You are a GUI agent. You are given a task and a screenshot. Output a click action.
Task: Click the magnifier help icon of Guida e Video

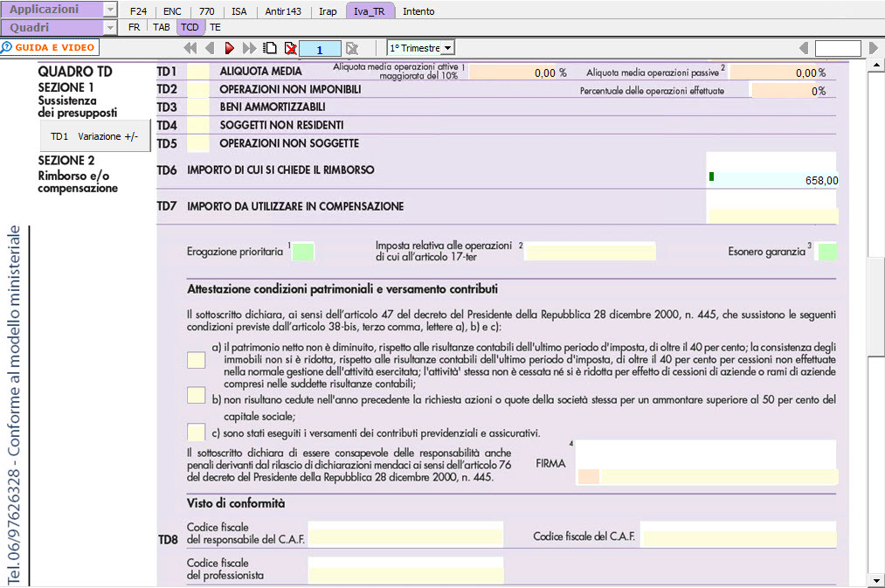point(7,47)
